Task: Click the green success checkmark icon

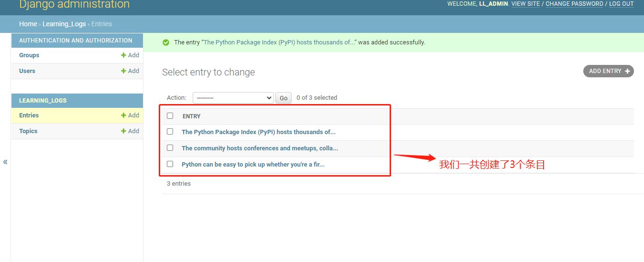Action: click(166, 42)
